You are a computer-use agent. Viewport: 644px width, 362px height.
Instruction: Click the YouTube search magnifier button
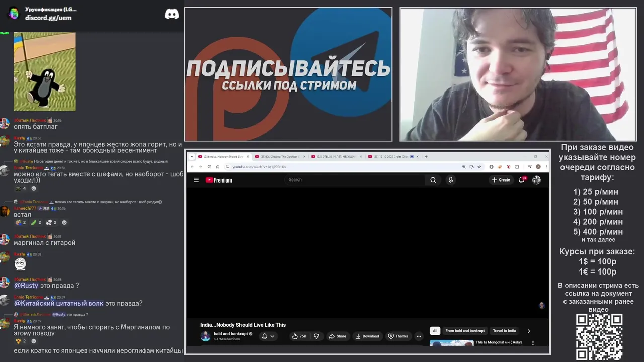(x=433, y=180)
